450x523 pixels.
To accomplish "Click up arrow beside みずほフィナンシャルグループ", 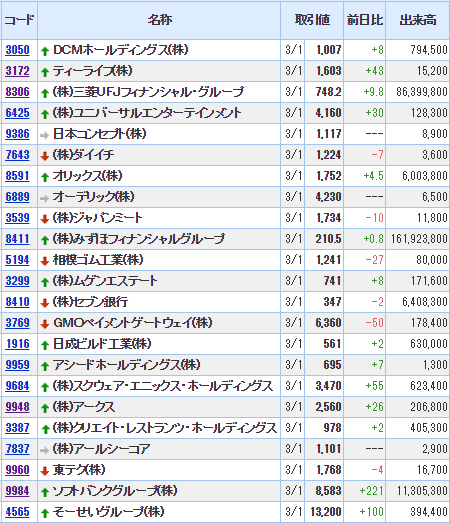I will (x=45, y=240).
